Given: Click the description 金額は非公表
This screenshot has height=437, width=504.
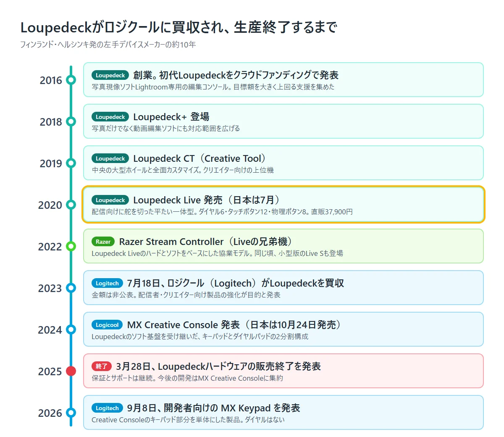Looking at the screenshot, I should tap(186, 295).
